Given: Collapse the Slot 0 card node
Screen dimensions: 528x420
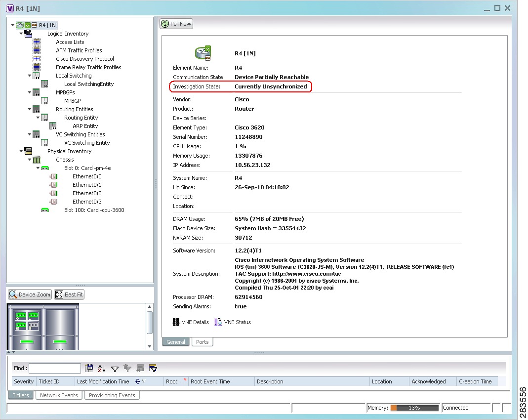Looking at the screenshot, I should 38,168.
